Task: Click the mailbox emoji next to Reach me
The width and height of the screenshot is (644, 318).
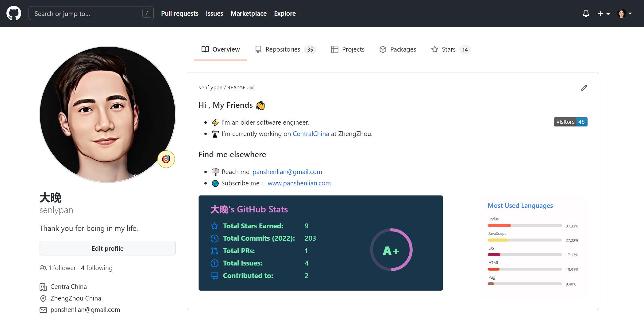Action: (x=215, y=172)
